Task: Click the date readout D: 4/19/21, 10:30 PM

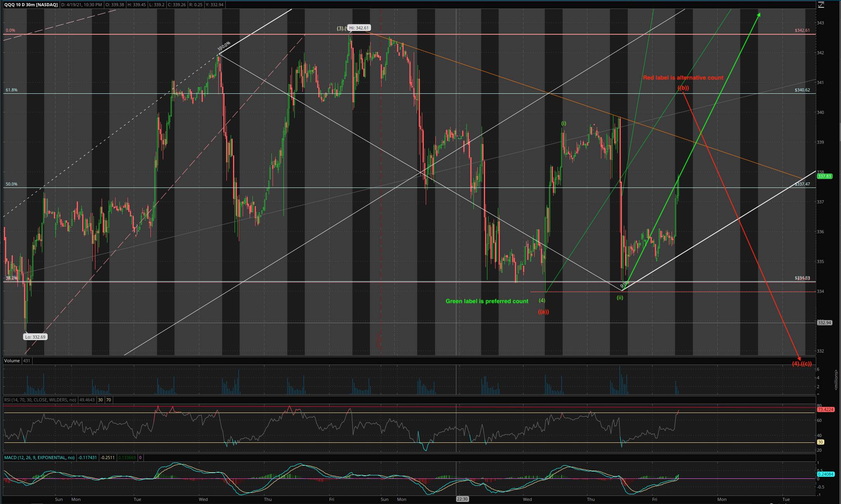Action: [81, 5]
